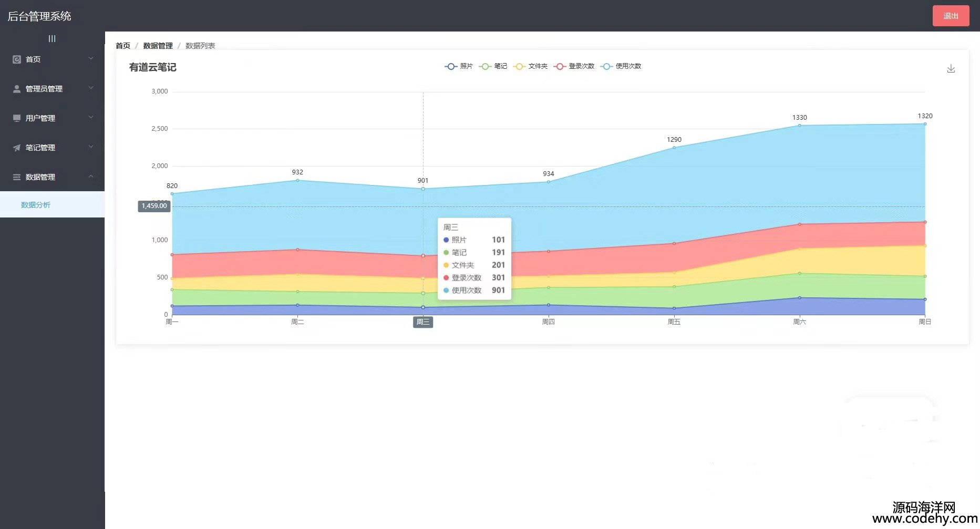This screenshot has width=980, height=529.
Task: Select 数据分析 submenu item
Action: coord(52,205)
